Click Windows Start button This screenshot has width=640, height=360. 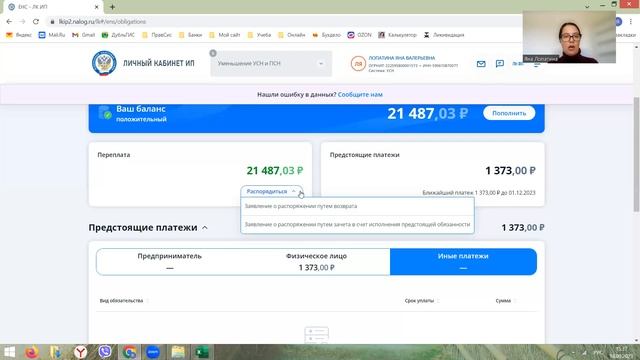[x=9, y=352]
